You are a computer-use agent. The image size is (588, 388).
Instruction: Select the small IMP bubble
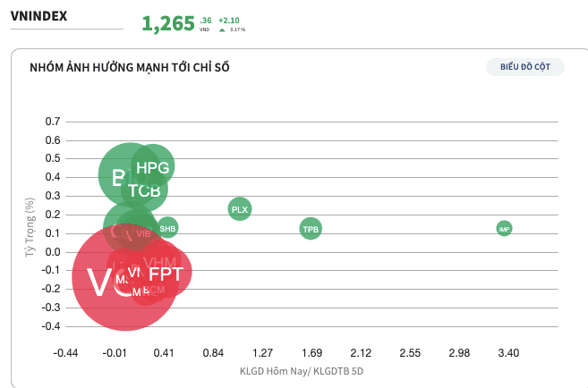504,229
